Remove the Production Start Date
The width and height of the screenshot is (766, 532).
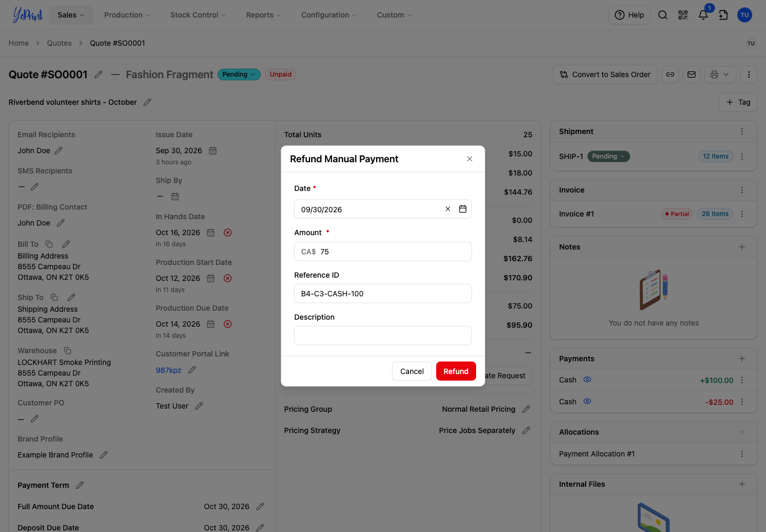tap(228, 278)
